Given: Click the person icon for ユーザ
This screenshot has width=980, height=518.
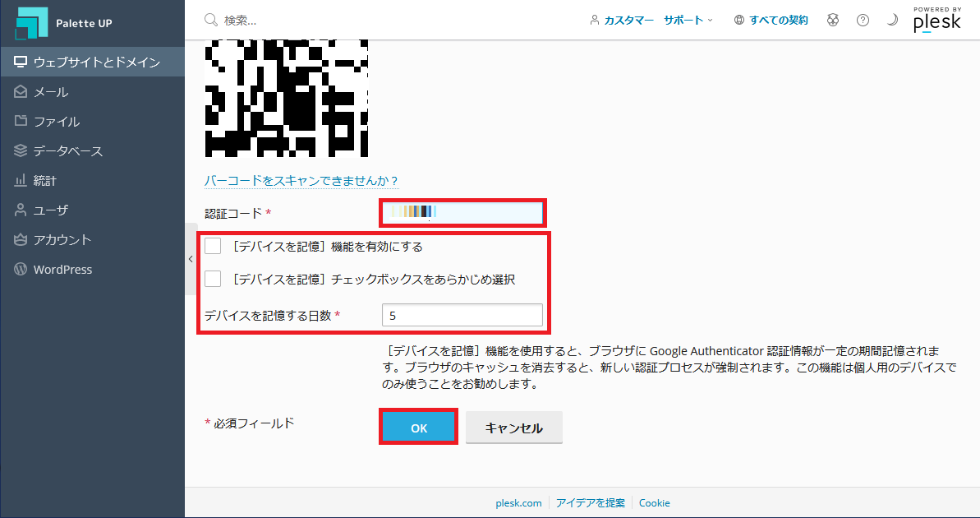Looking at the screenshot, I should [x=21, y=210].
